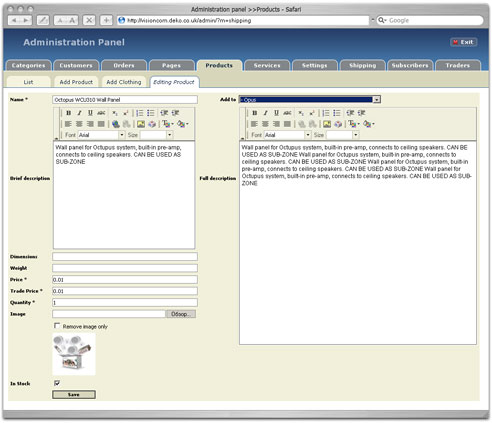The height and width of the screenshot is (423, 492).
Task: Center align text in full description editor
Action: 265,124
